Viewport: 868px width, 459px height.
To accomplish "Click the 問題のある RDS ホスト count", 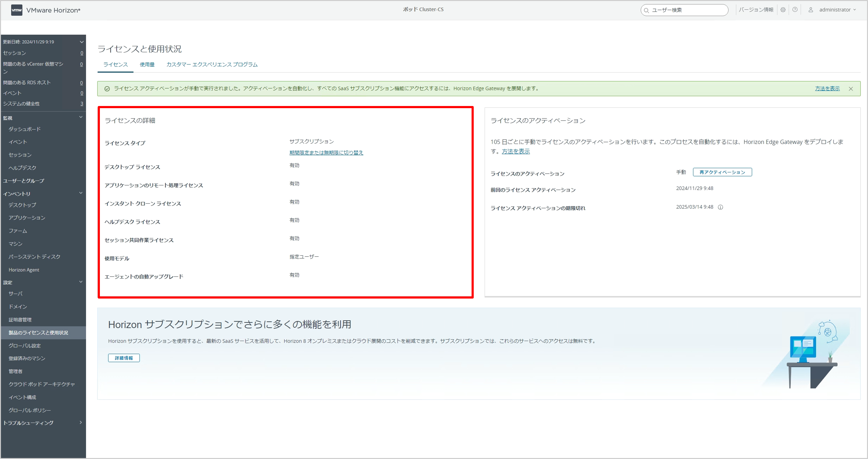I will pyautogui.click(x=82, y=83).
